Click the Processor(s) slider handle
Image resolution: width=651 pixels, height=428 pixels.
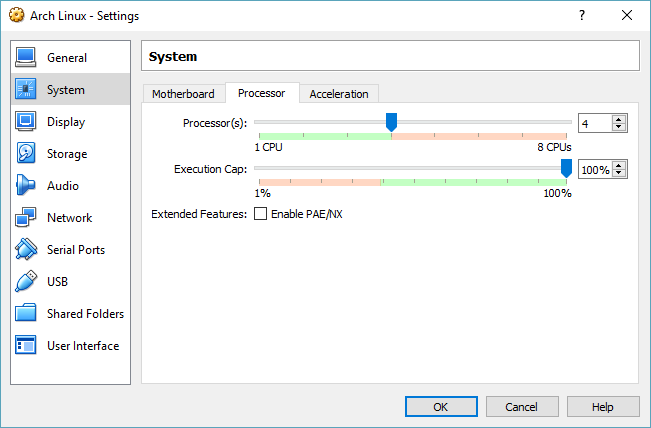pos(391,122)
